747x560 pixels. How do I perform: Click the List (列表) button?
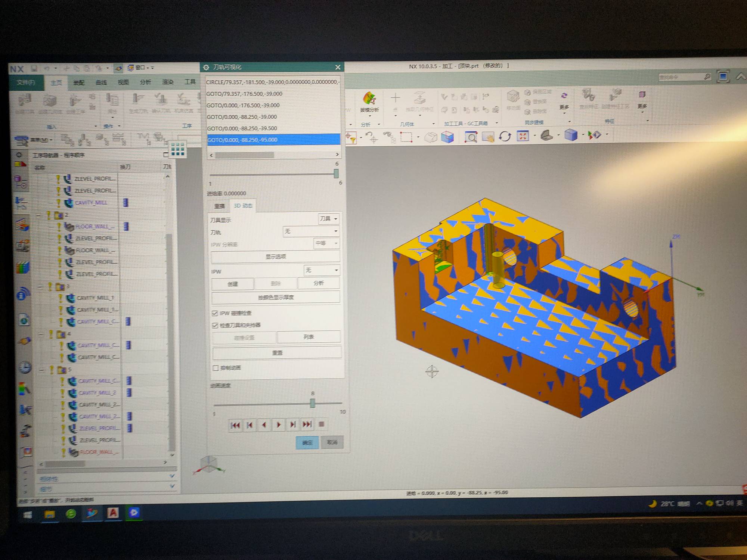(x=309, y=337)
